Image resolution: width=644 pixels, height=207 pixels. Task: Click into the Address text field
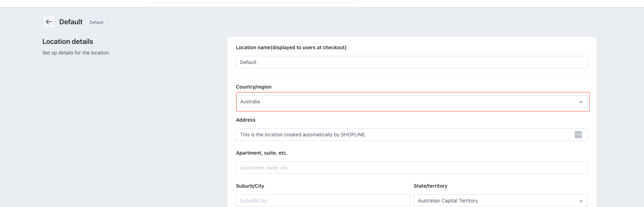404,135
